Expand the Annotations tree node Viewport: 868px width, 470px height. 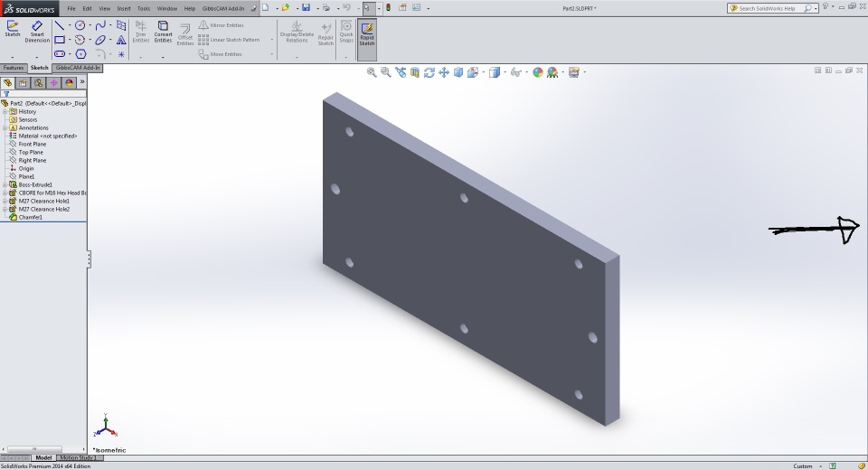5,127
